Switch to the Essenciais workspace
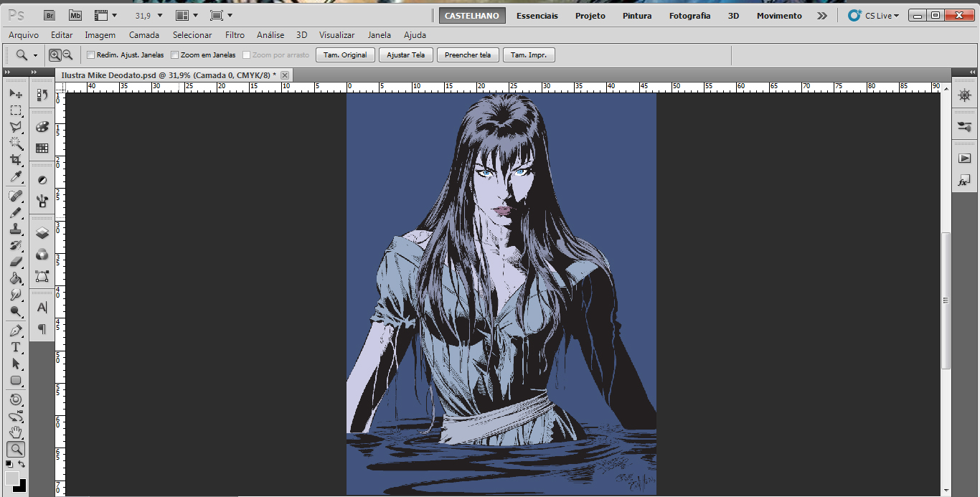980x497 pixels. (x=537, y=16)
